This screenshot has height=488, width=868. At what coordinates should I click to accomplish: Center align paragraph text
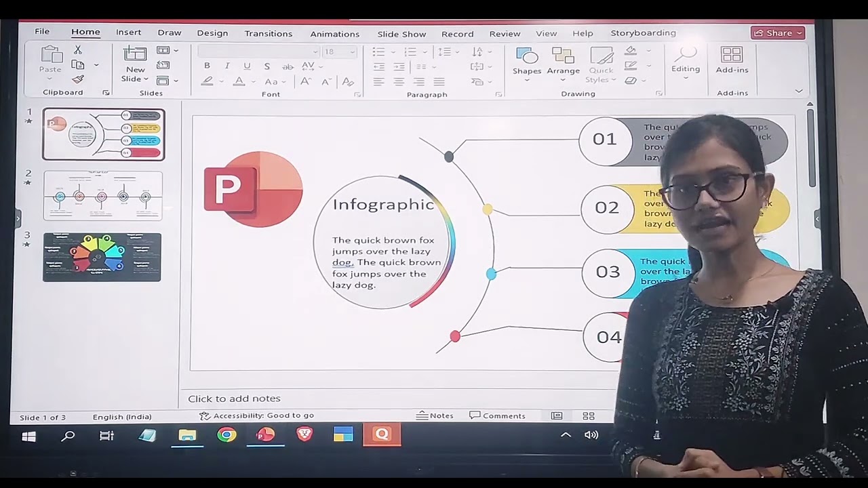point(399,81)
